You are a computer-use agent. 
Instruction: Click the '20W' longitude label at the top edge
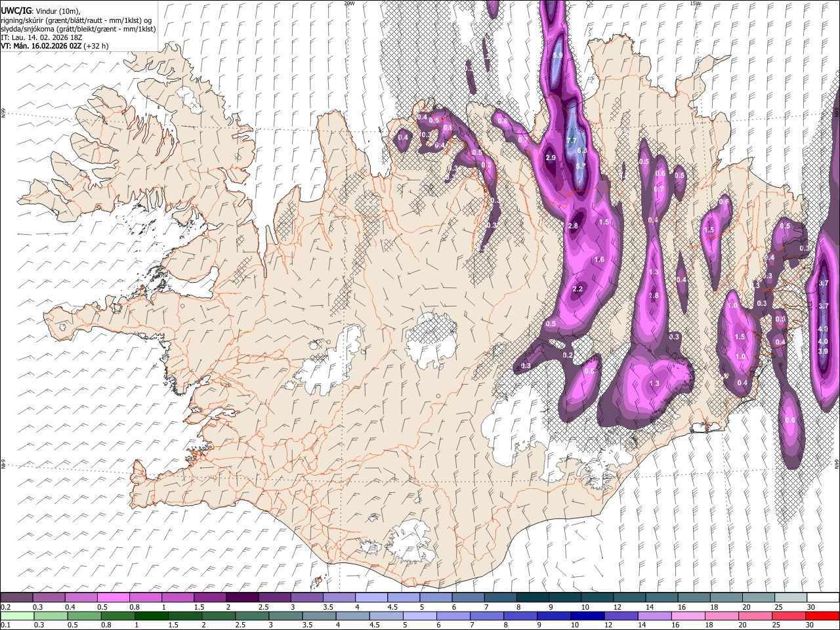[349, 3]
